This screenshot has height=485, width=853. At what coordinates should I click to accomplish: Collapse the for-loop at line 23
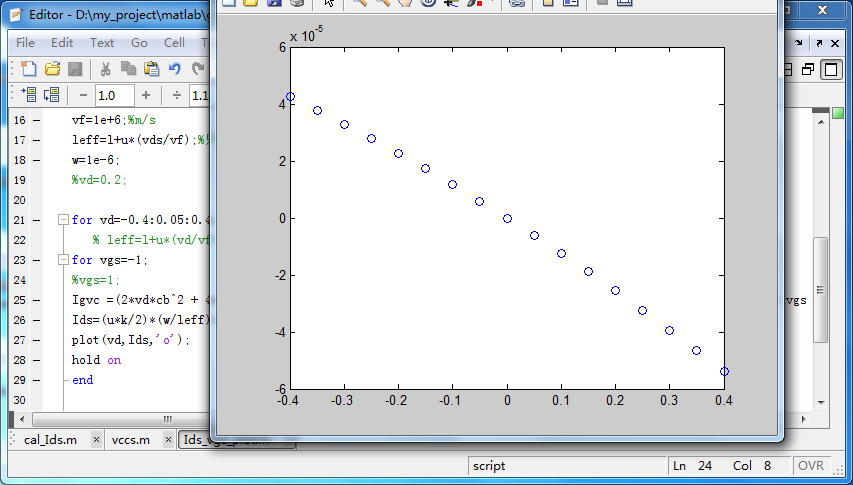click(63, 260)
